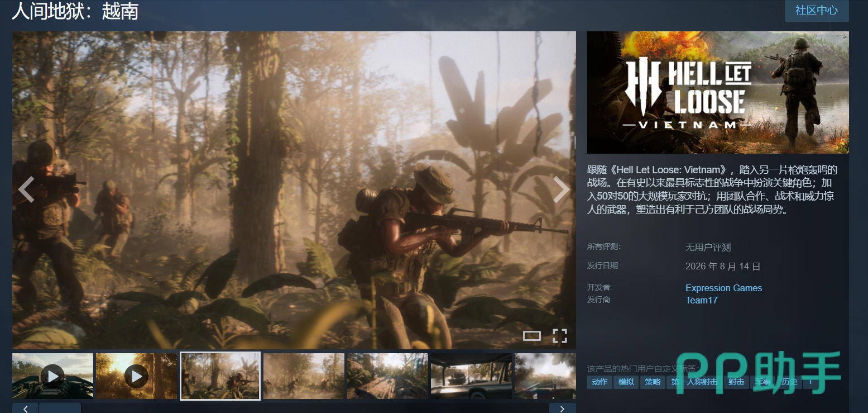The image size is (868, 413).
Task: Click the game description paragraph starting 跟随《Hell Let Loose
Action: [712, 190]
